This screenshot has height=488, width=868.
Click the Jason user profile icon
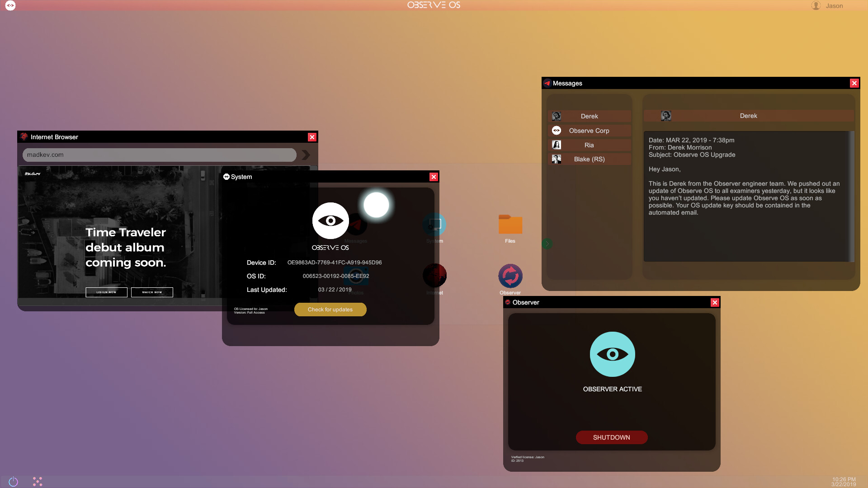816,5
